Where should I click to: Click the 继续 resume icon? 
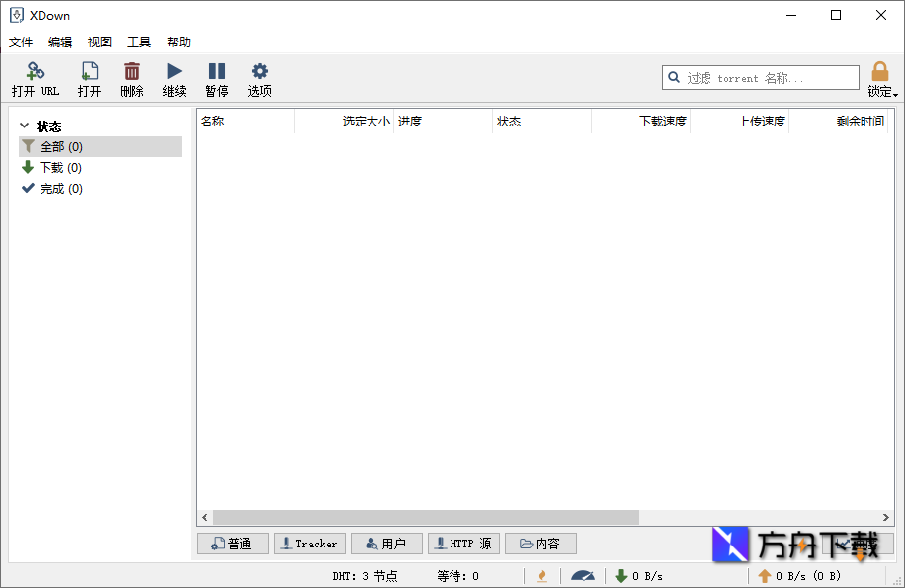coord(174,72)
